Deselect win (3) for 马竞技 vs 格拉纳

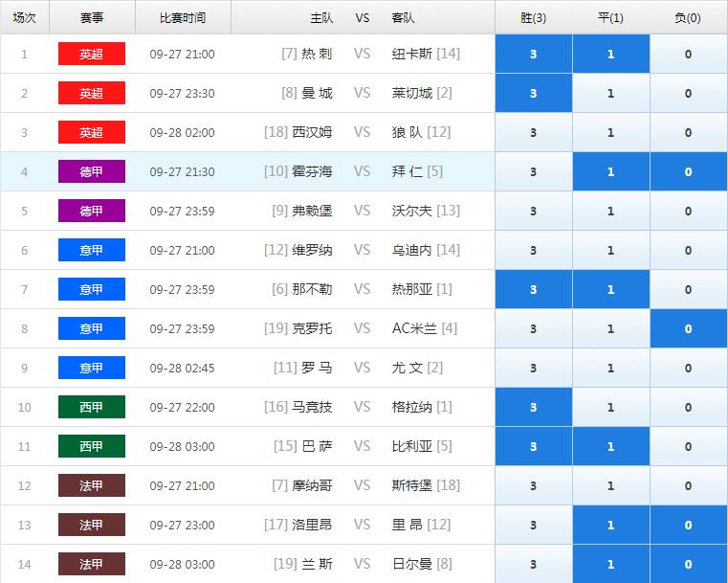pyautogui.click(x=534, y=408)
